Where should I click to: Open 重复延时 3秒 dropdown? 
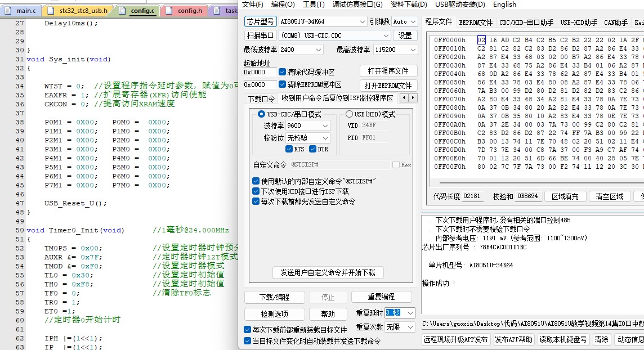click(410, 313)
